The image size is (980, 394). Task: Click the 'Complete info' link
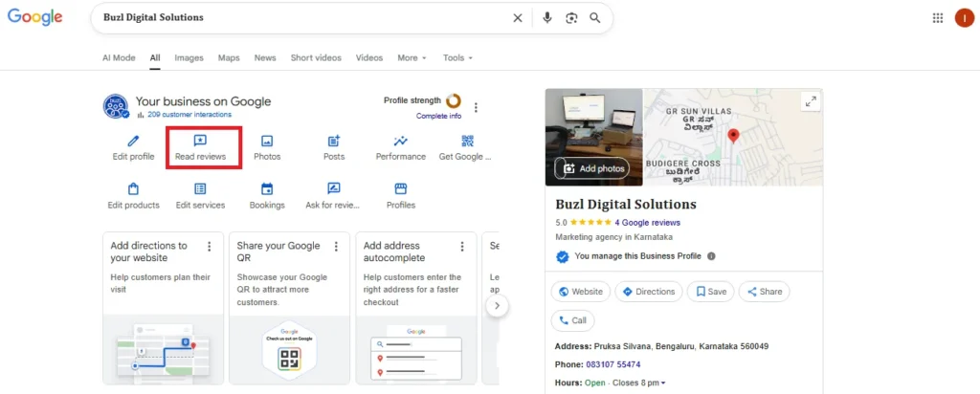click(x=438, y=116)
